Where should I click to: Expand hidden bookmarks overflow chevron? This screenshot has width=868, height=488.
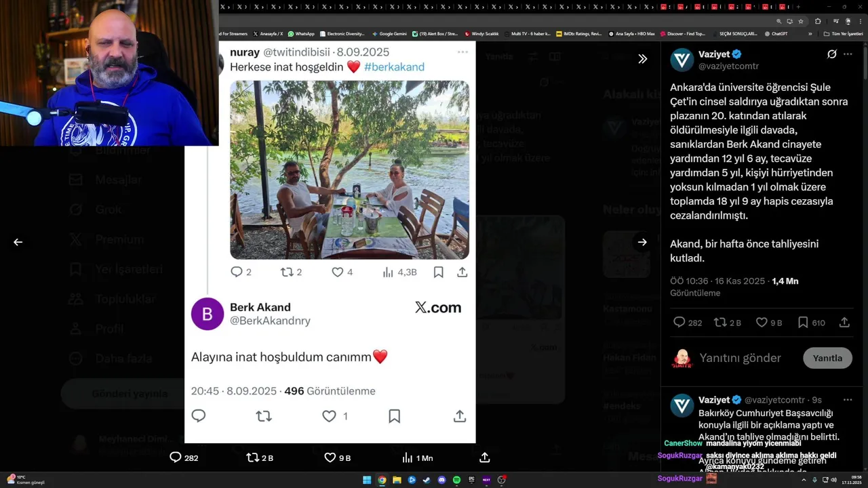tap(812, 33)
